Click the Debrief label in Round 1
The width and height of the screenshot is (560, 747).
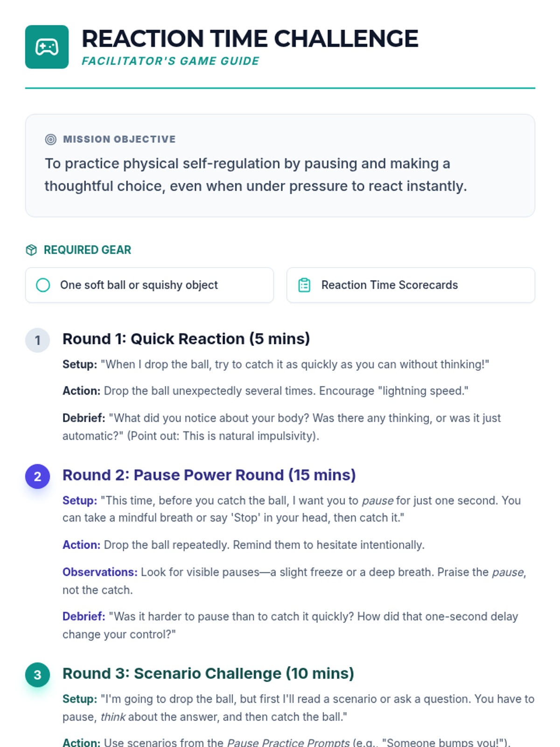tap(84, 418)
